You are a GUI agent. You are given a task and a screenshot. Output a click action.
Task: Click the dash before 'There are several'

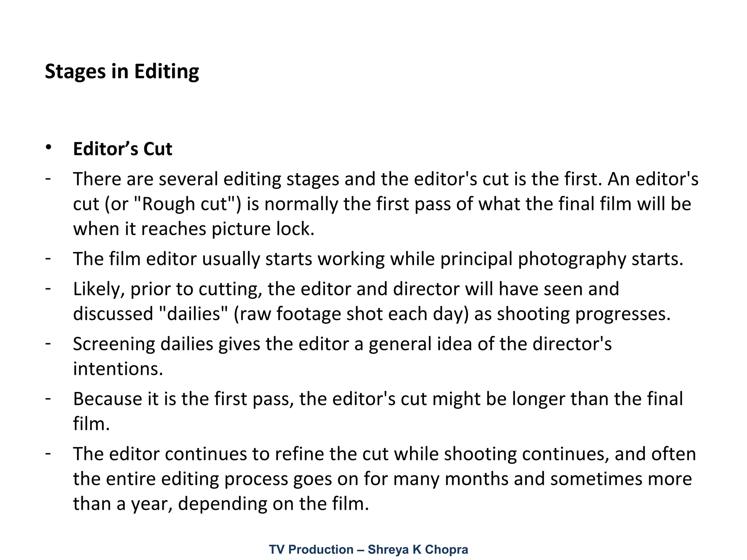(48, 179)
